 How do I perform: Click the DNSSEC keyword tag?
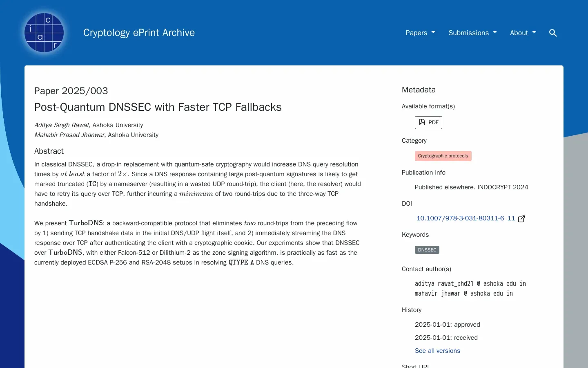[427, 250]
